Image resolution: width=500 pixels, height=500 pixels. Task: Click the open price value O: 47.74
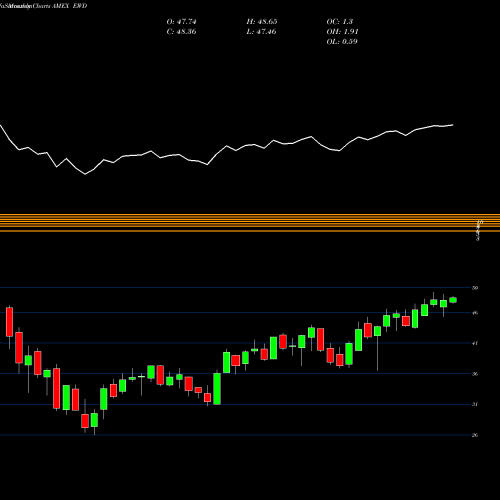click(x=181, y=22)
